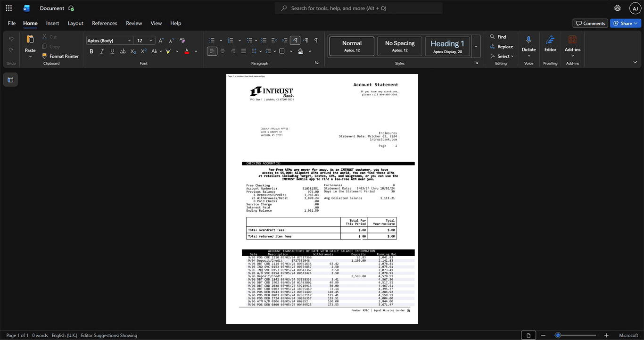The height and width of the screenshot is (340, 644).
Task: Apply the Normal style
Action: click(x=352, y=46)
